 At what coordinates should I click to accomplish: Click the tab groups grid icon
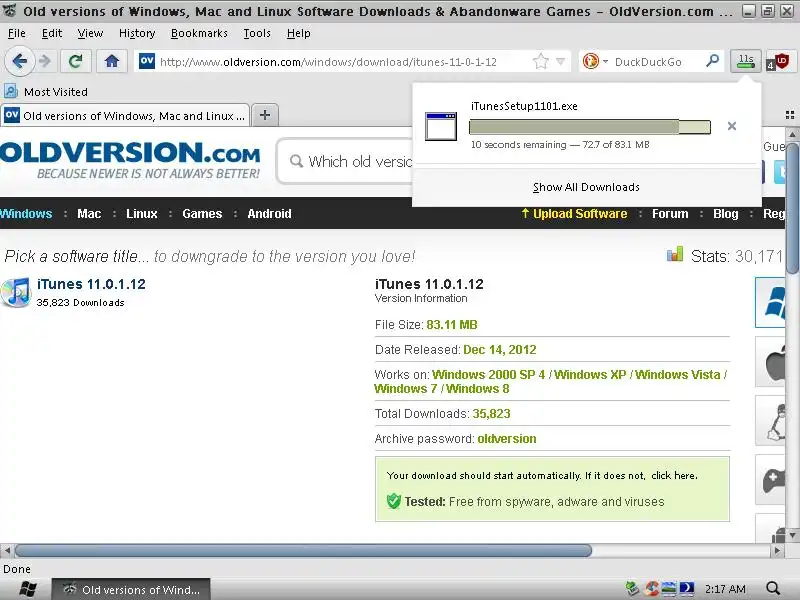click(790, 115)
